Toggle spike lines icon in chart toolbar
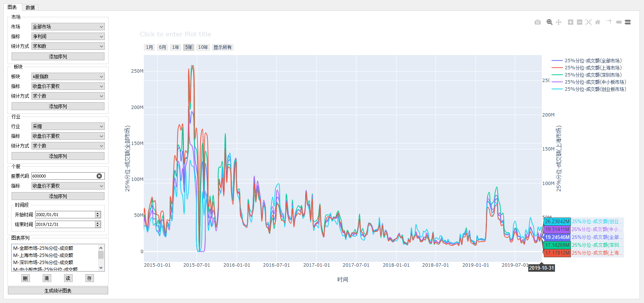The width and height of the screenshot is (644, 303). (609, 22)
